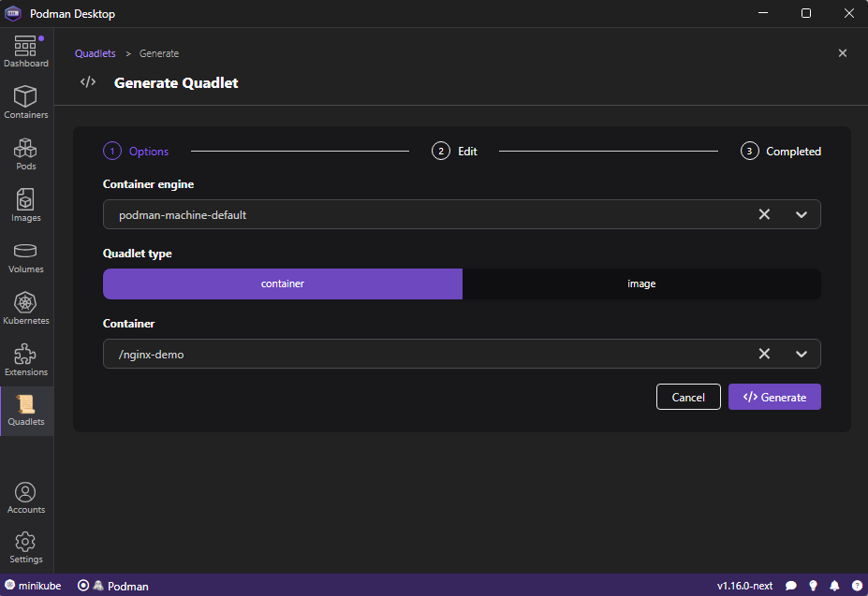
Task: Go to Containers in the sidebar
Action: tap(26, 102)
